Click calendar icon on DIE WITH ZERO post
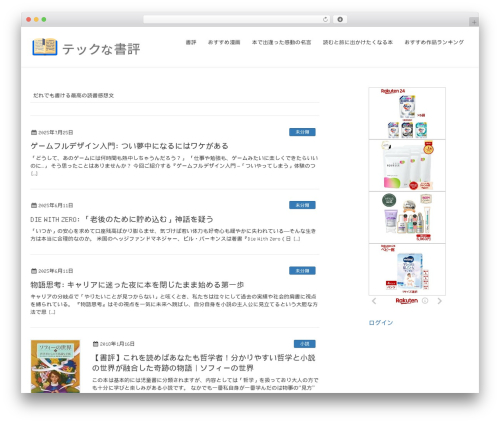This screenshot has width=500, height=423. pos(34,205)
